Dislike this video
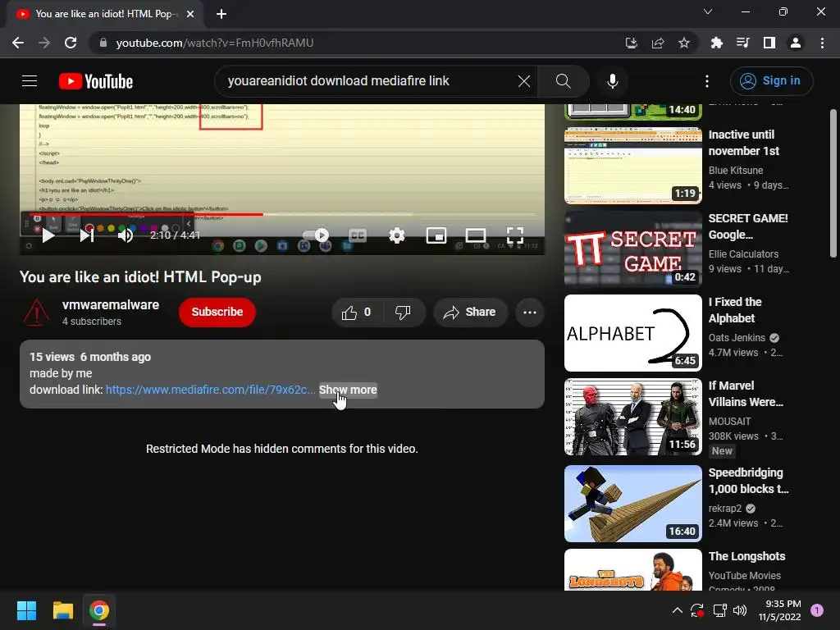Viewport: 840px width, 630px height. [x=403, y=313]
